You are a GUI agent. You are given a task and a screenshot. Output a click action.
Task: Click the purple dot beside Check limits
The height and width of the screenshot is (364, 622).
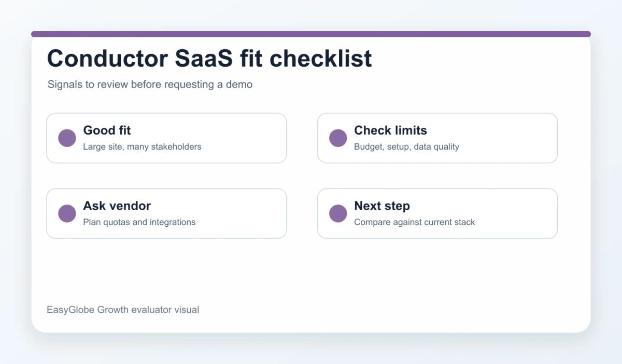coord(338,138)
